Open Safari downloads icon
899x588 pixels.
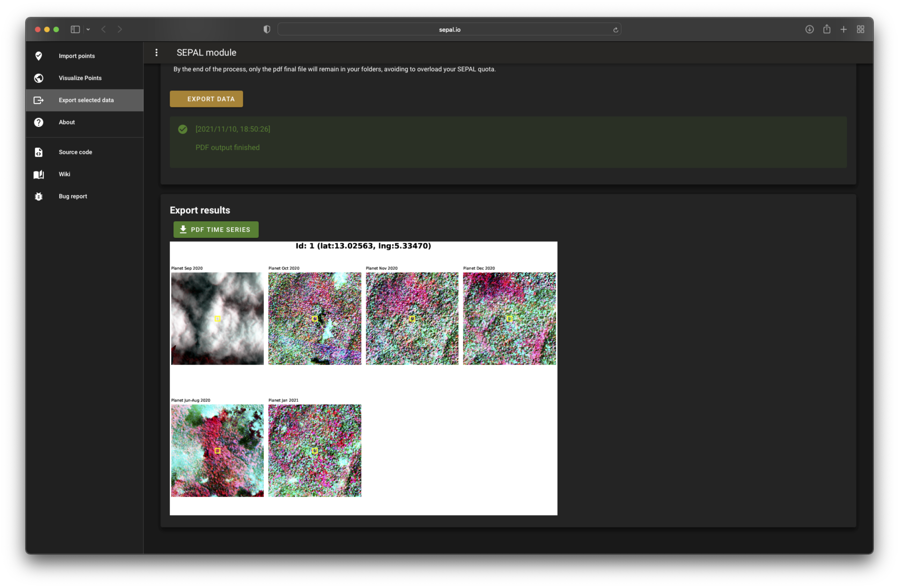point(809,29)
